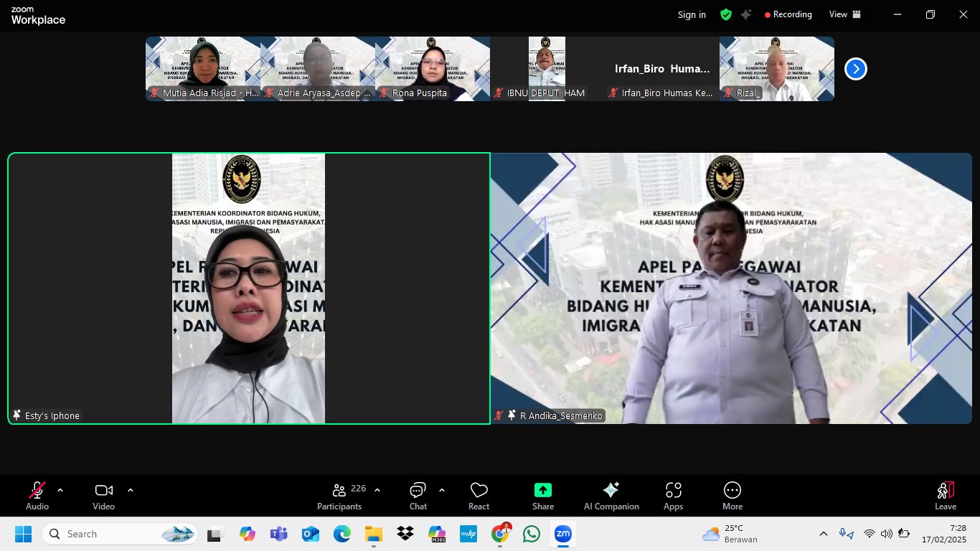Image resolution: width=980 pixels, height=551 pixels.
Task: Select Rona Puspita's video thumbnail
Action: 433,69
